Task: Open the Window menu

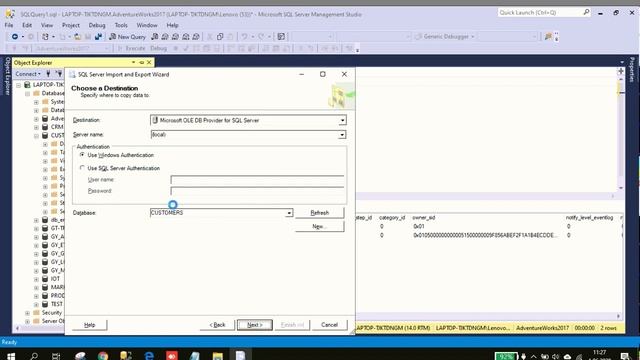Action: [147, 25]
